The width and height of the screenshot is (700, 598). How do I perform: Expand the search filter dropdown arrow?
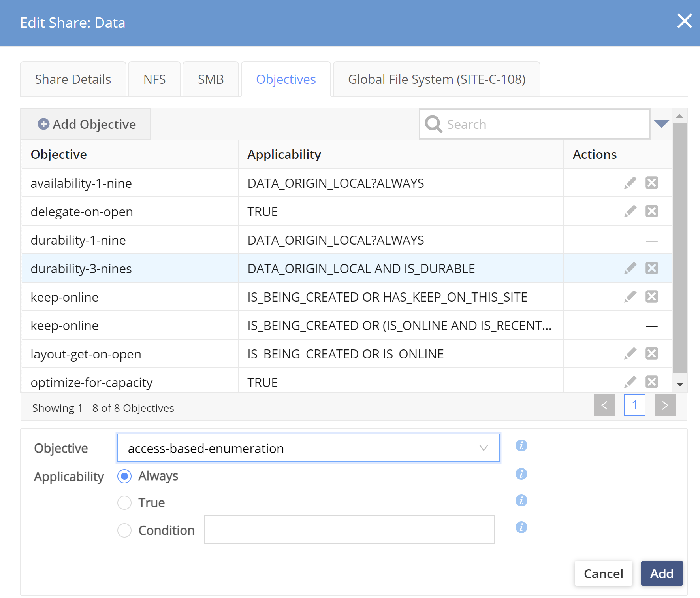(x=661, y=124)
